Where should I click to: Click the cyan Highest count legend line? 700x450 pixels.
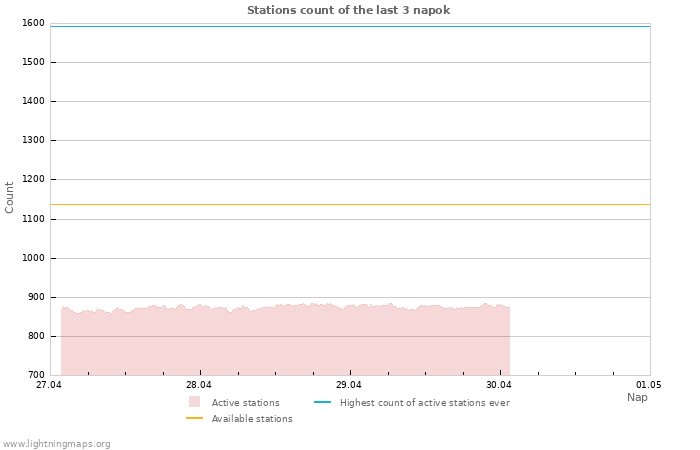point(322,402)
